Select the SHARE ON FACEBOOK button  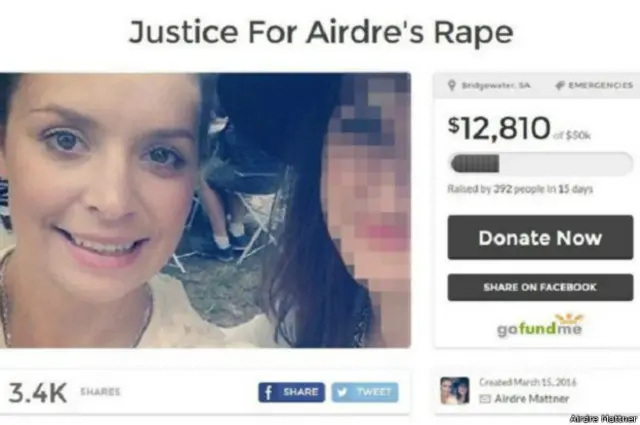[540, 287]
